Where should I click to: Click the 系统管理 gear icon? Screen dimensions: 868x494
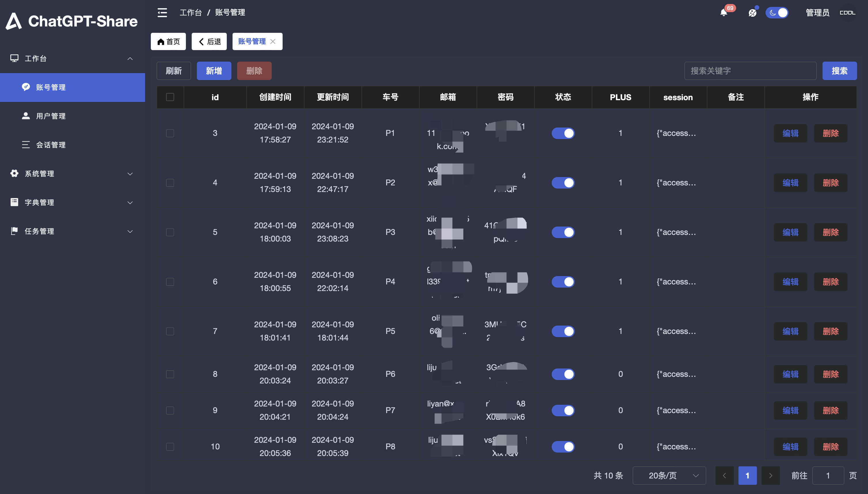click(14, 173)
